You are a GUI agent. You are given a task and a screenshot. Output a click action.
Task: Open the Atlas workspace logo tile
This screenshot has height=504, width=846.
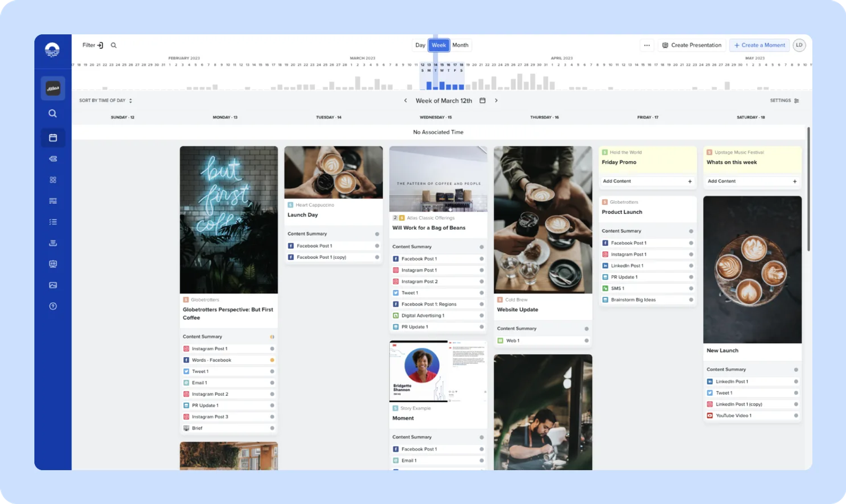53,88
